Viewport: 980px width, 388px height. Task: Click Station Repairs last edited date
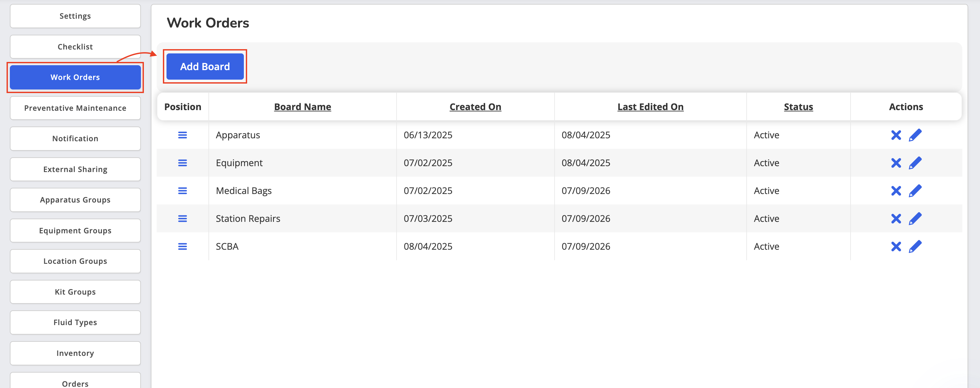(586, 219)
